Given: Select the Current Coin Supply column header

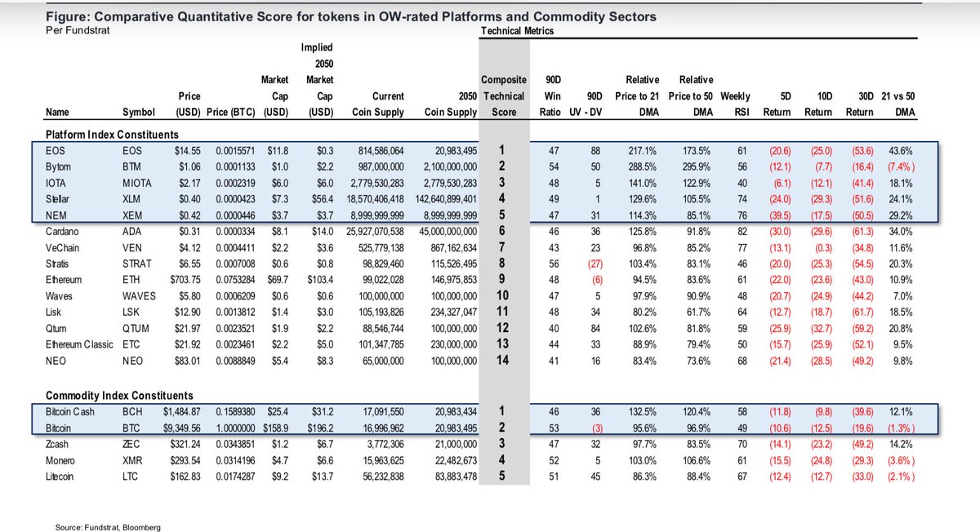Looking at the screenshot, I should pos(376,104).
